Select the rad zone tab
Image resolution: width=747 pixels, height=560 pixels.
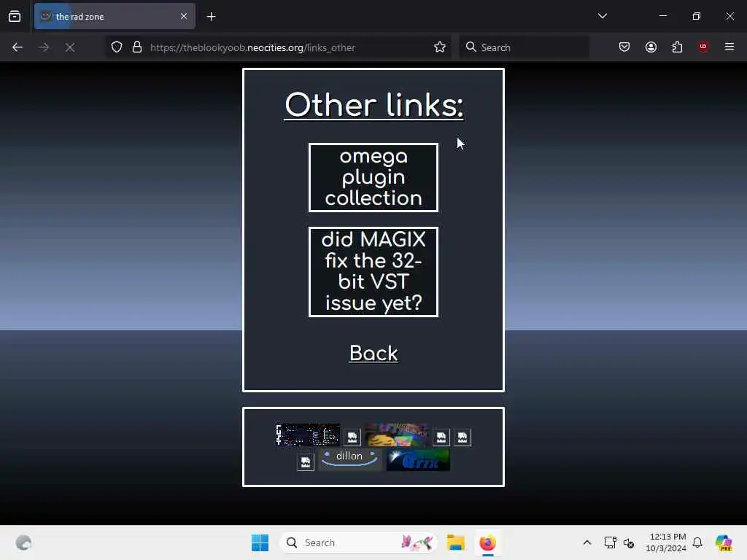click(115, 16)
